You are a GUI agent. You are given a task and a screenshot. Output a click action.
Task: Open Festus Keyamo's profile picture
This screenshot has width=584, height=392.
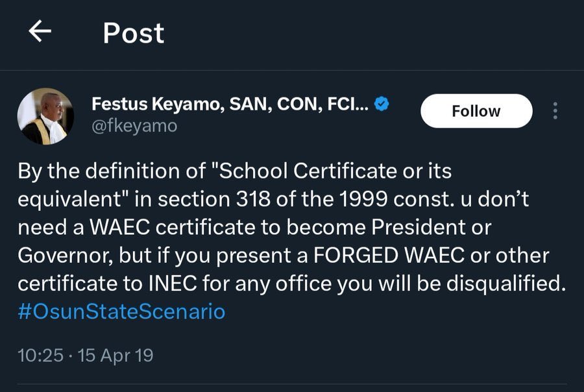(45, 116)
